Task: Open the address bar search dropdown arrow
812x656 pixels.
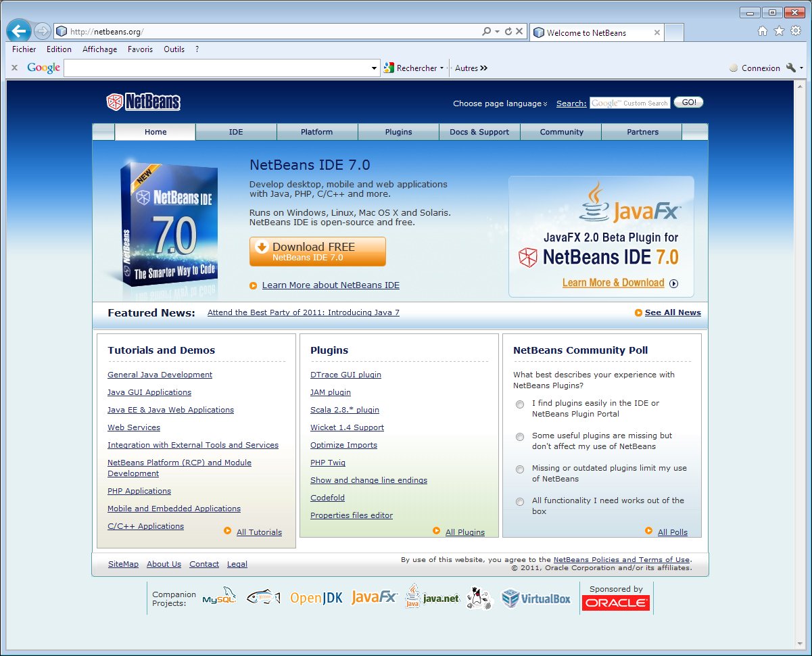Action: 497,32
